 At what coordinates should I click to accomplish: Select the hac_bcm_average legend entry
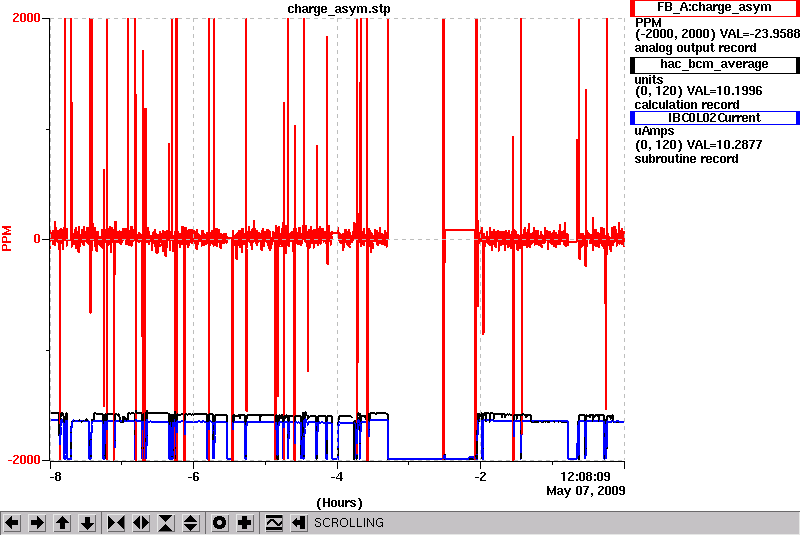[715, 64]
